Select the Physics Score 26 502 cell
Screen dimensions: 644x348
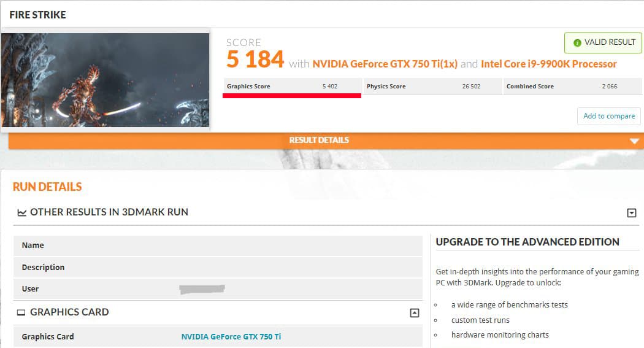432,87
